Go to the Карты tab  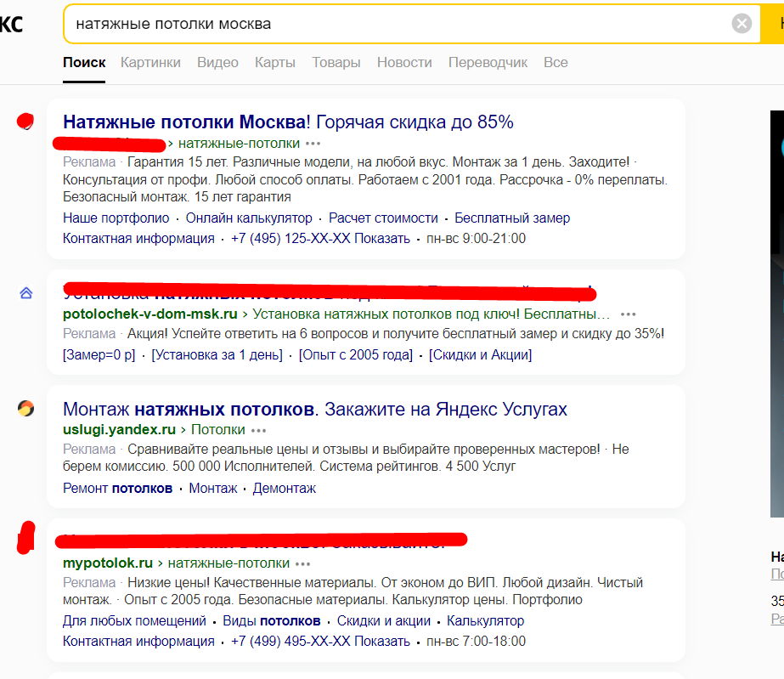275,62
